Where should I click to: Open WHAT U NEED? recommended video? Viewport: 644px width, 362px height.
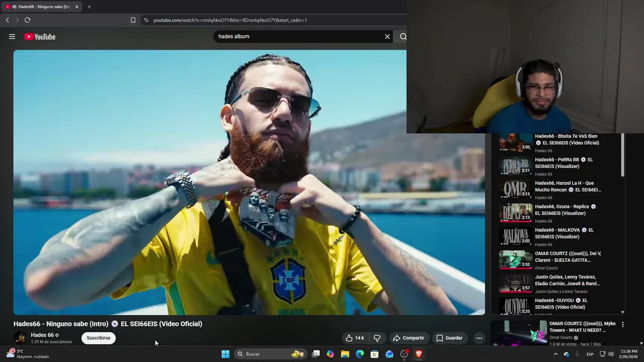[x=582, y=327]
